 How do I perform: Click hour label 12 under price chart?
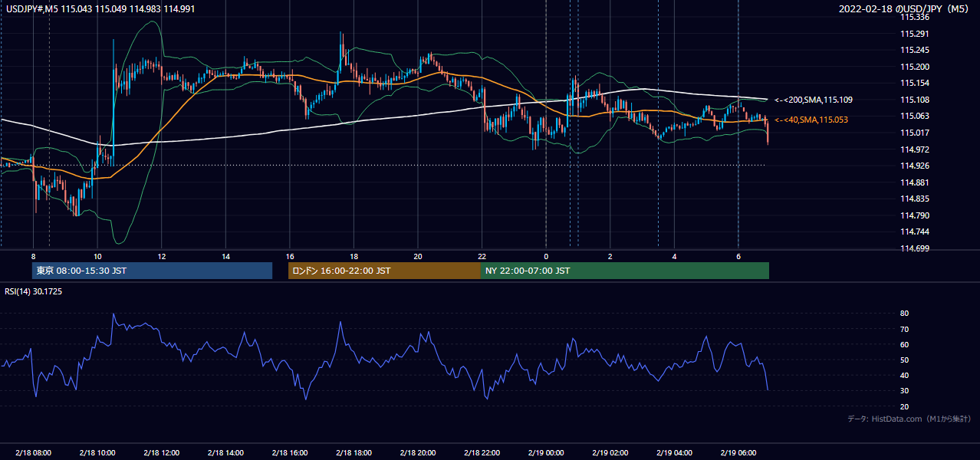pos(162,256)
